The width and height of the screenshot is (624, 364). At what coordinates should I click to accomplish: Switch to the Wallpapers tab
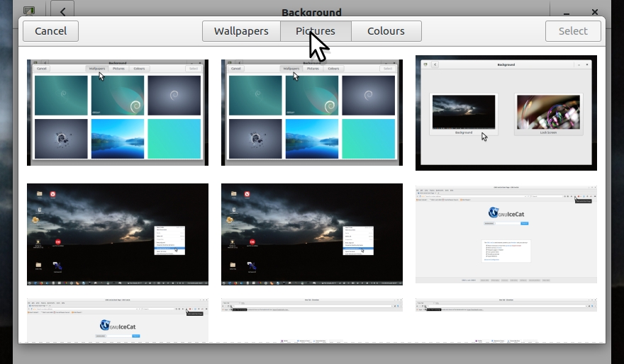(x=241, y=31)
